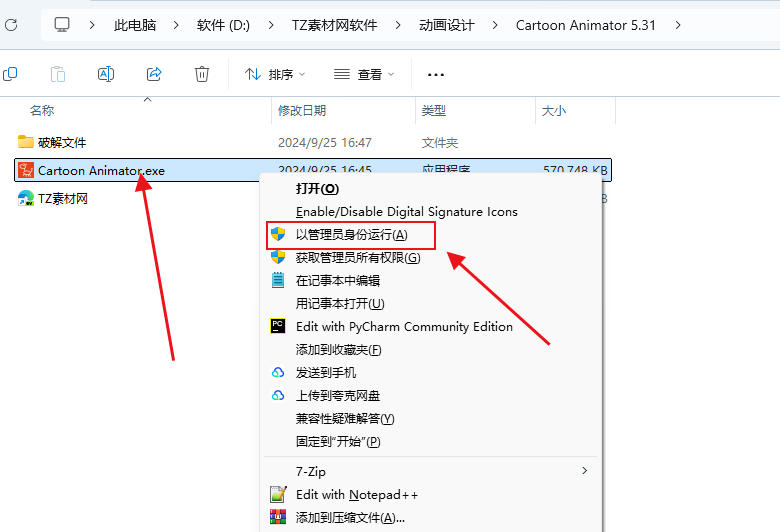Choose 在记事本中编辑 in context menu
This screenshot has height=532, width=780.
[338, 280]
